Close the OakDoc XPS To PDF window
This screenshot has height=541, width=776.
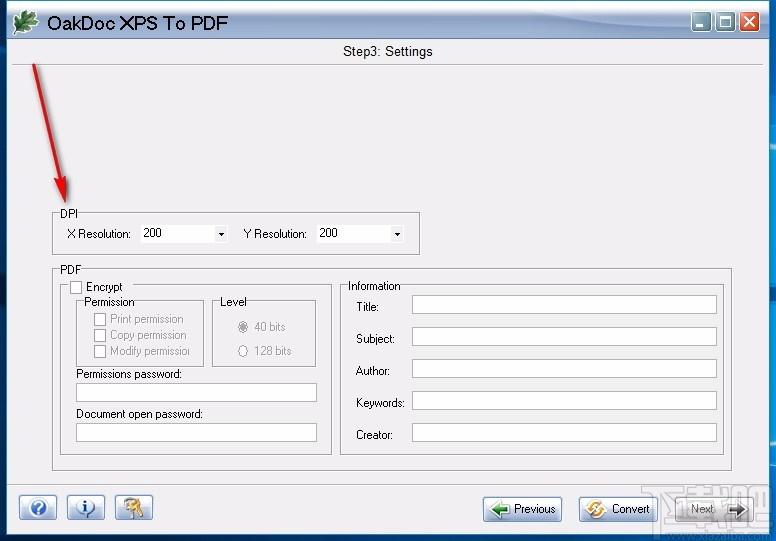pos(749,22)
